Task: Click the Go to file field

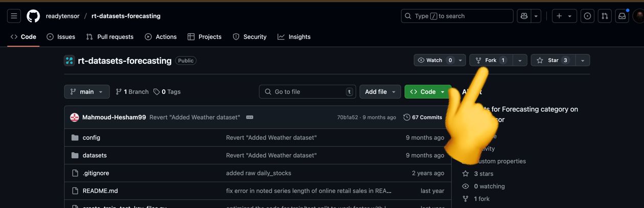Action: pos(307,91)
